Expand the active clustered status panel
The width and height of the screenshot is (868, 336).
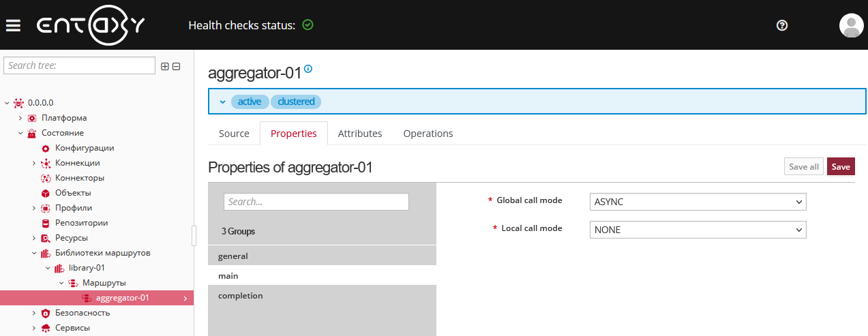[x=222, y=102]
